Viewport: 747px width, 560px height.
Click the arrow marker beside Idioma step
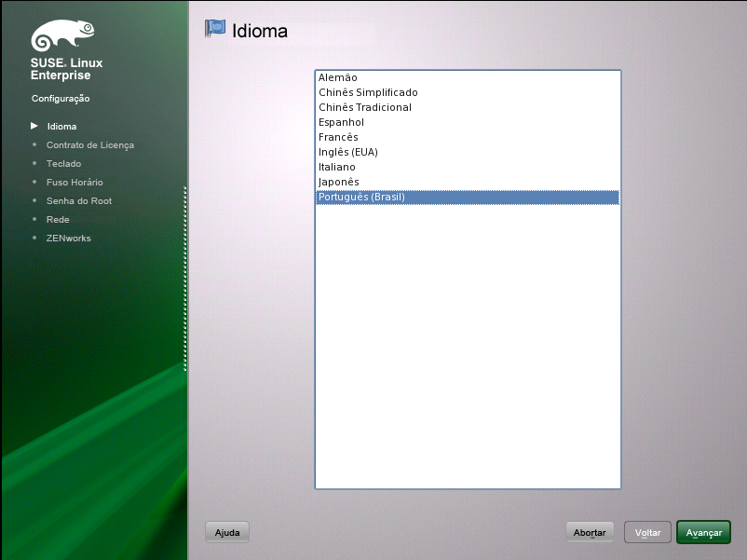(34, 126)
